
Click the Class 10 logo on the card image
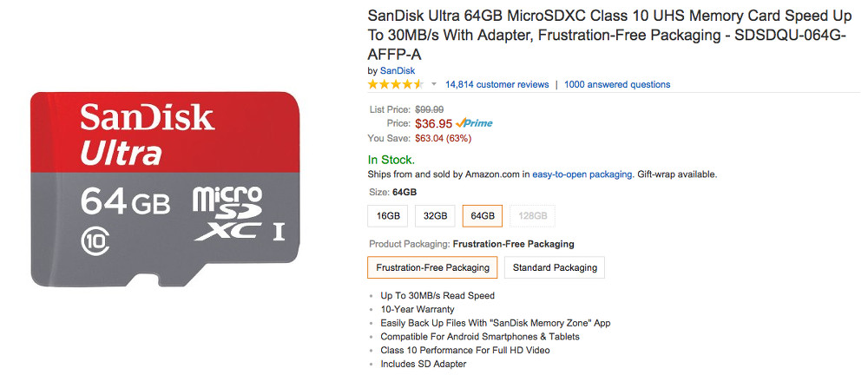point(95,239)
